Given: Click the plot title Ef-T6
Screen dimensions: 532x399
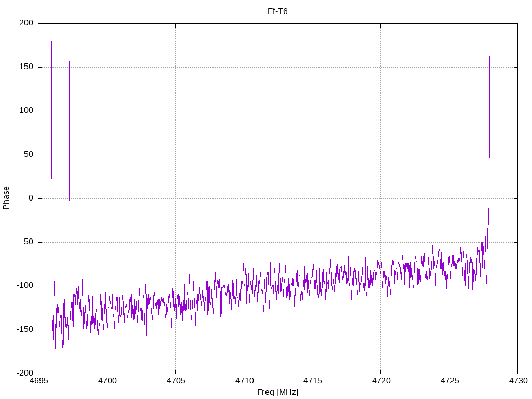Looking at the screenshot, I should pos(277,11).
